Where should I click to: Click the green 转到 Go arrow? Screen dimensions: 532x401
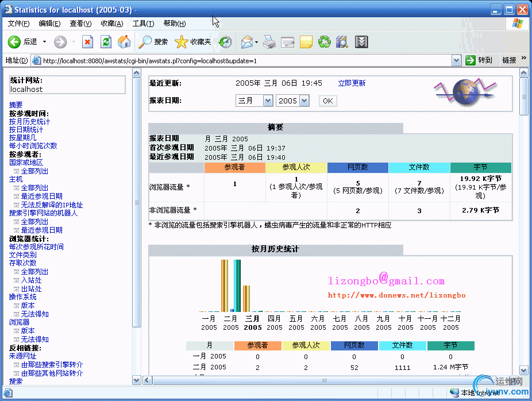pyautogui.click(x=471, y=60)
